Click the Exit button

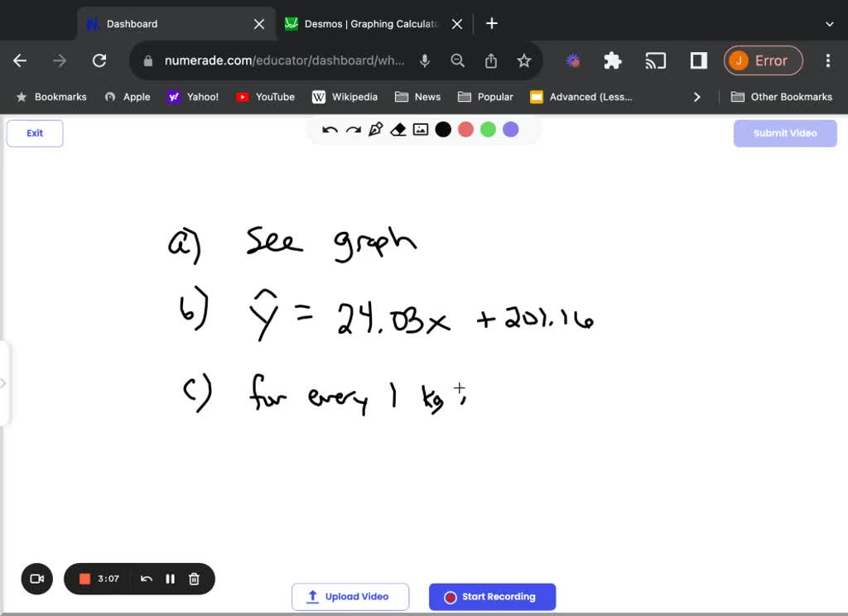coord(35,133)
